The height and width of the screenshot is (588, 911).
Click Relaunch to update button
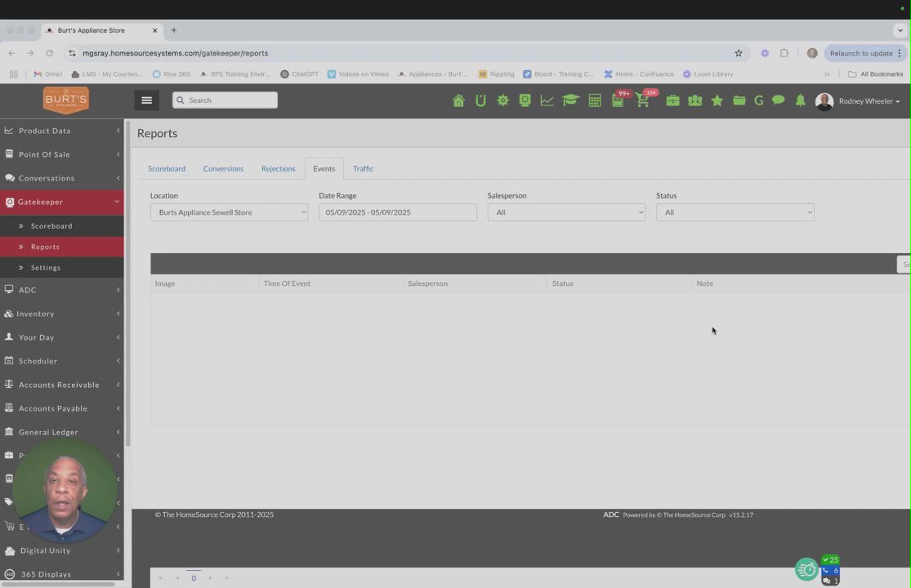865,53
